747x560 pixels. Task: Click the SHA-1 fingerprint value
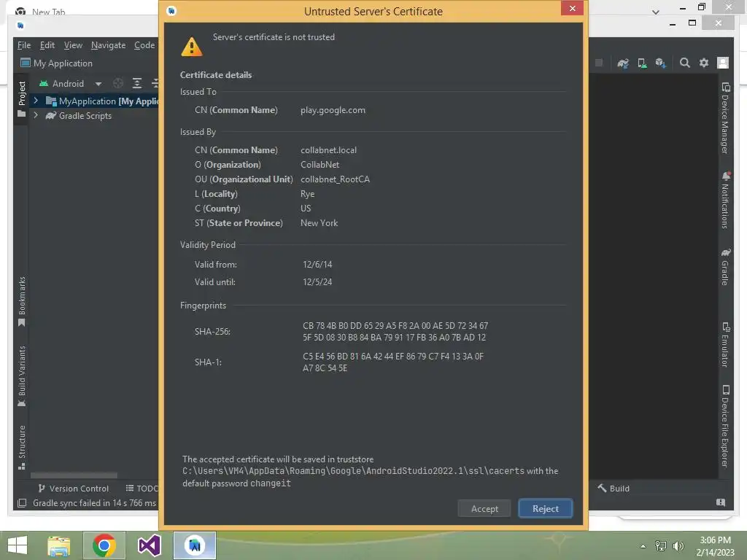(393, 362)
